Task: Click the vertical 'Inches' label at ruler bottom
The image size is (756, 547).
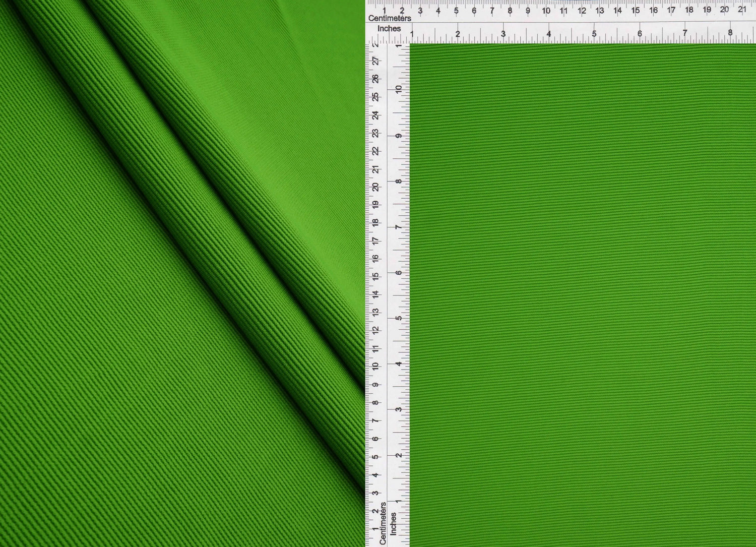Action: 394,523
